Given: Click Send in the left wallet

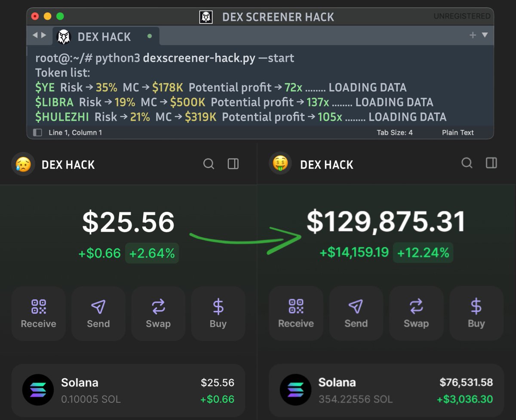Looking at the screenshot, I should coord(98,313).
